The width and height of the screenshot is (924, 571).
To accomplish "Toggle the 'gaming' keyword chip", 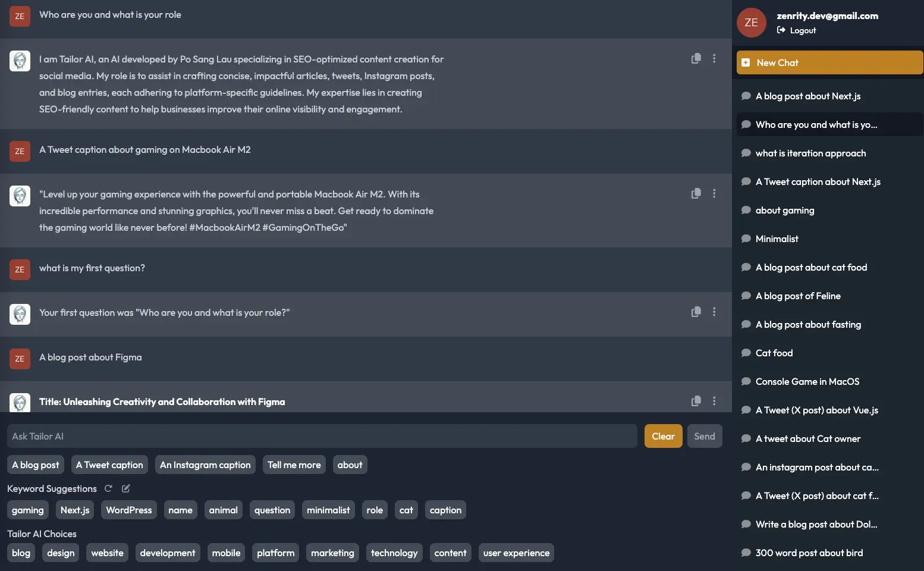I will point(27,510).
